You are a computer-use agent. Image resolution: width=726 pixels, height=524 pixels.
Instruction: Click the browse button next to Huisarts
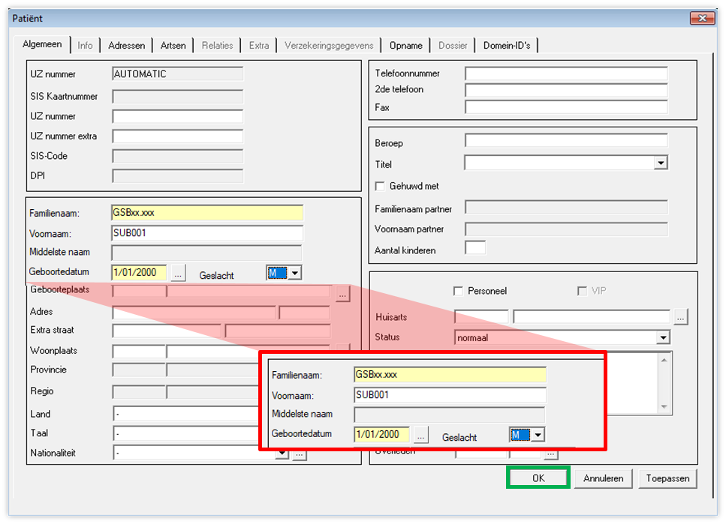tap(681, 317)
